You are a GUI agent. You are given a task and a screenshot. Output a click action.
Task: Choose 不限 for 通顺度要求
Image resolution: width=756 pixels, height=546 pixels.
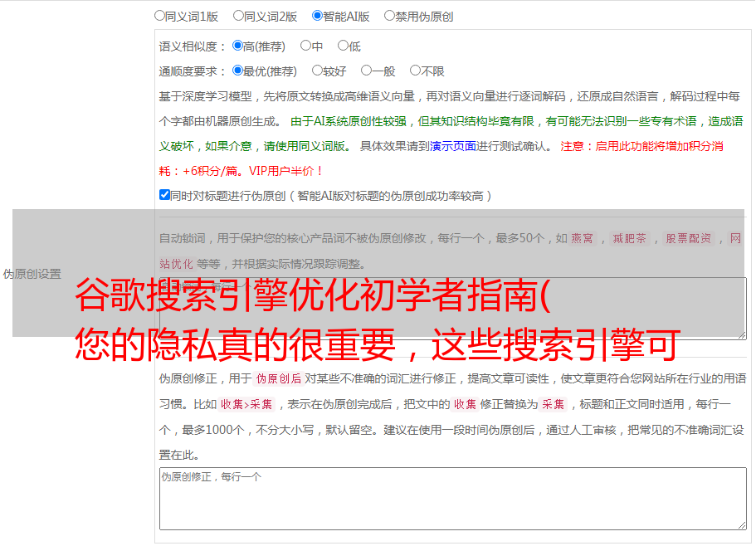[x=415, y=71]
